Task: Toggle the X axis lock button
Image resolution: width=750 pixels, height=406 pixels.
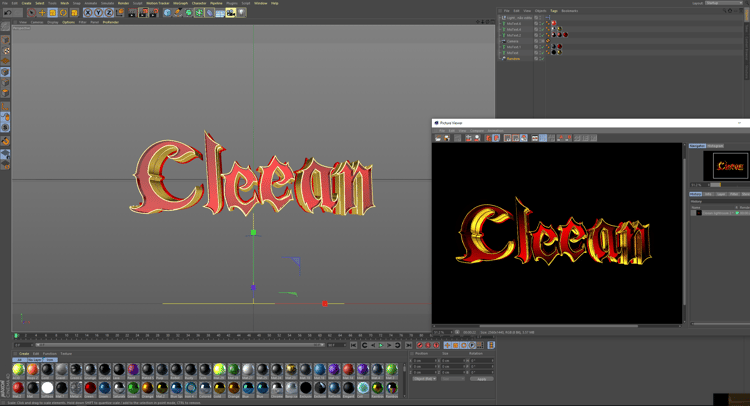Action: (x=88, y=13)
